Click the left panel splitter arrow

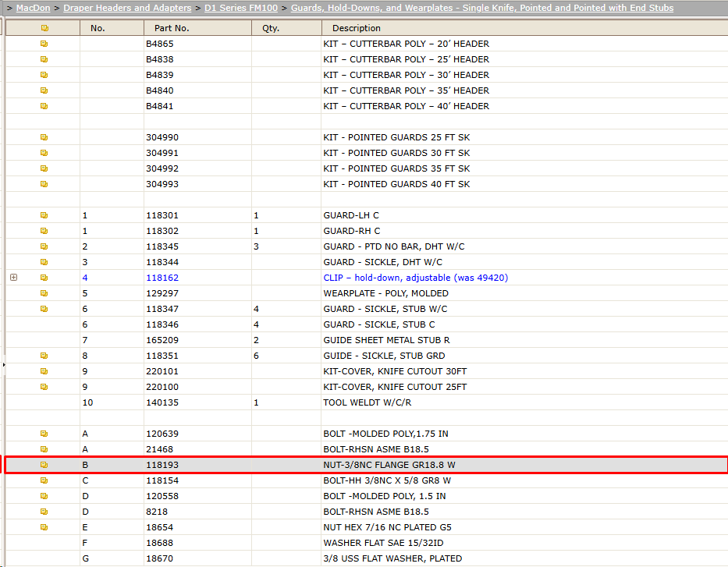coord(3,365)
